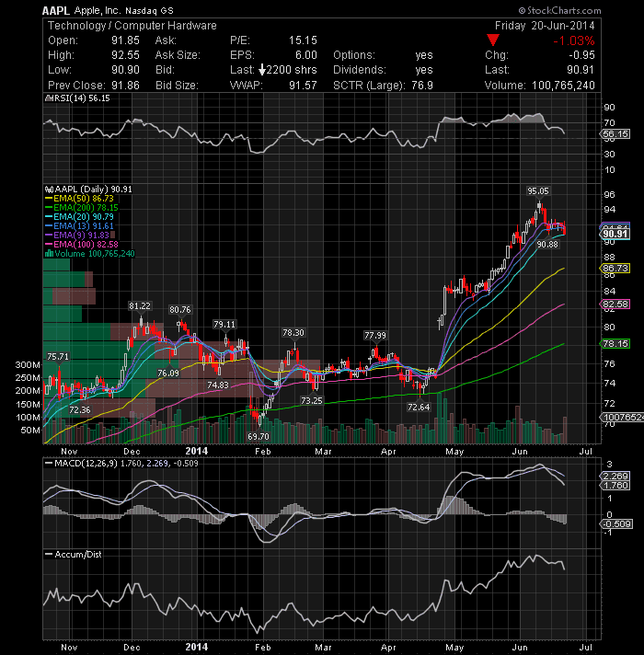Click the VWAP value 91.57
Screen dimensions: 644x655
(x=303, y=86)
